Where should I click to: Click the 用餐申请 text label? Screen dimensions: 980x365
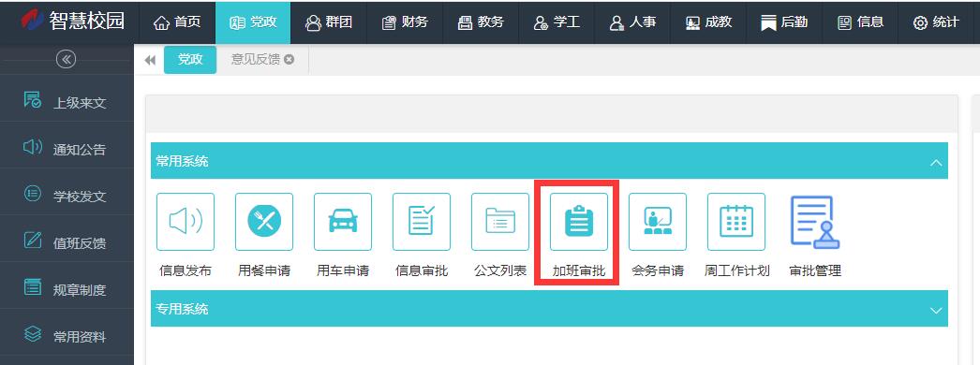click(264, 270)
